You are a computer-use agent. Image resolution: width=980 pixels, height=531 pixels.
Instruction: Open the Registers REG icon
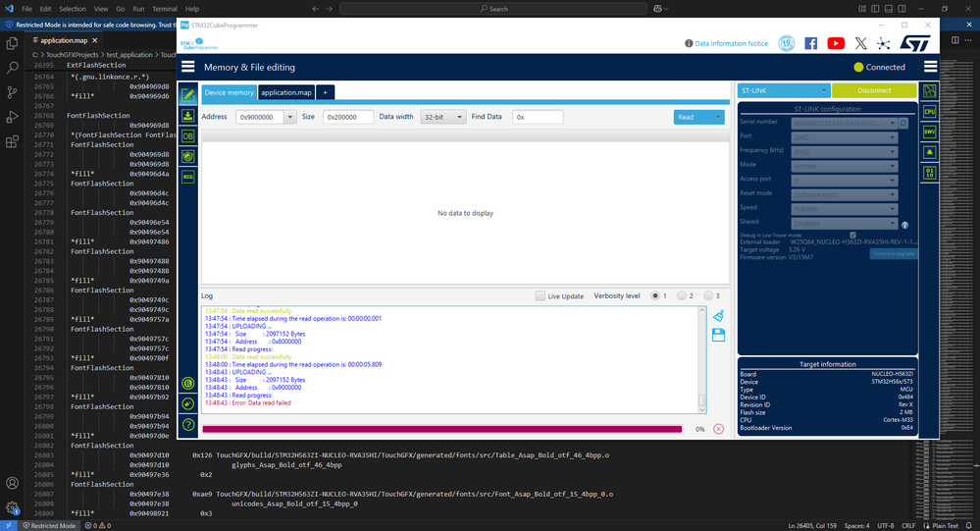tap(188, 177)
